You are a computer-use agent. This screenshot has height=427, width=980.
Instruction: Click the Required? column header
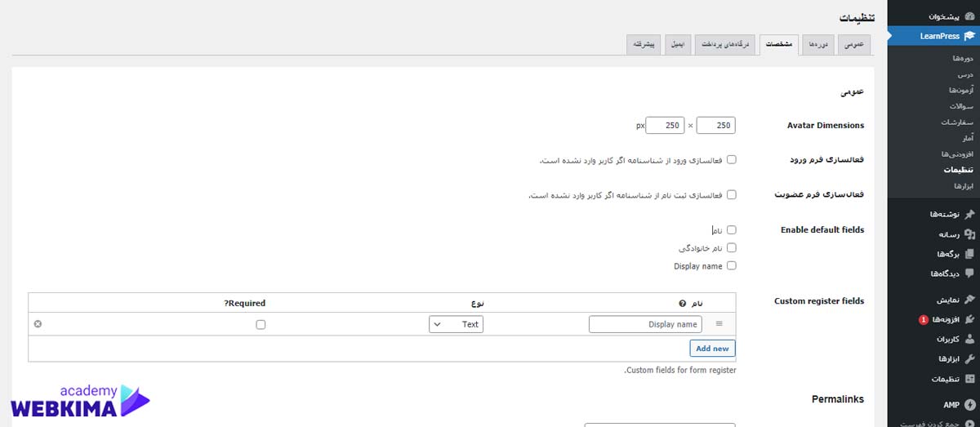click(x=244, y=303)
